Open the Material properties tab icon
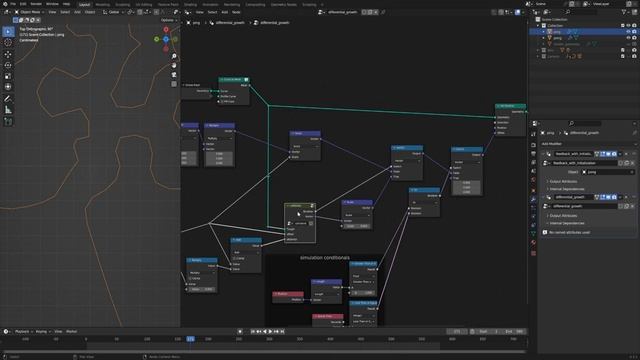Screen dimensions: 640x360 [x=533, y=243]
